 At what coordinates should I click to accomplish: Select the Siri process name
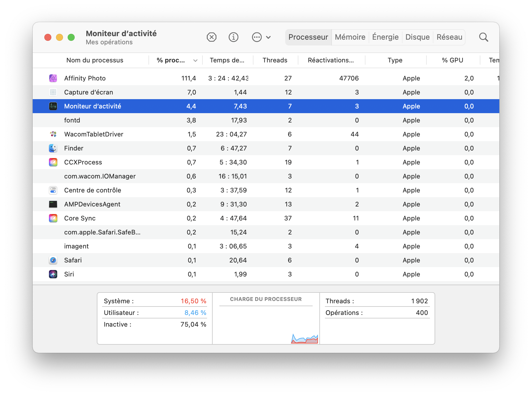coord(69,274)
